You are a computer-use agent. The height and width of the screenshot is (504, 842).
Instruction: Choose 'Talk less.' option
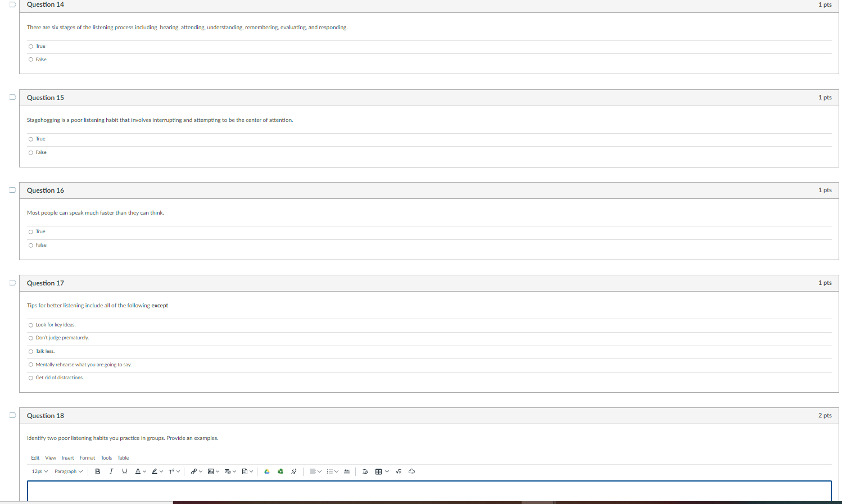point(31,352)
